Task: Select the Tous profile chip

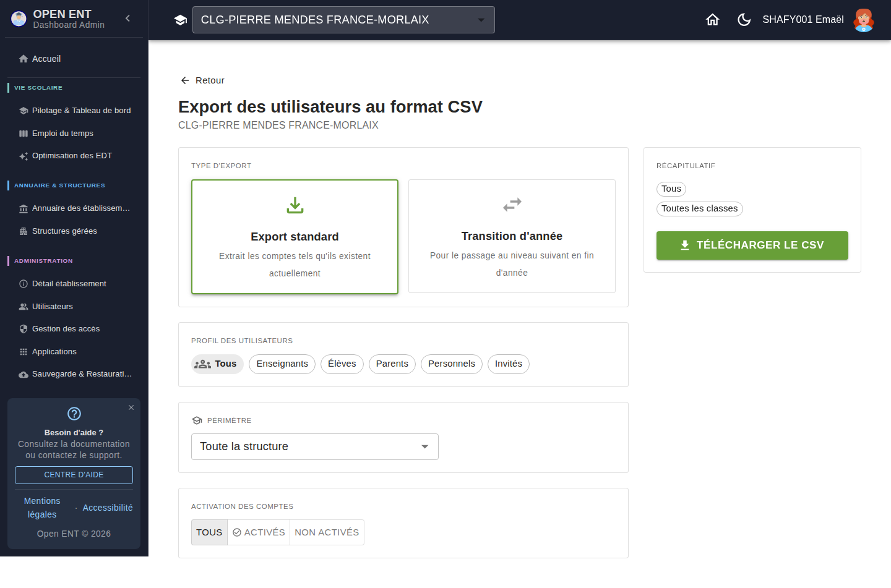Action: tap(217, 364)
